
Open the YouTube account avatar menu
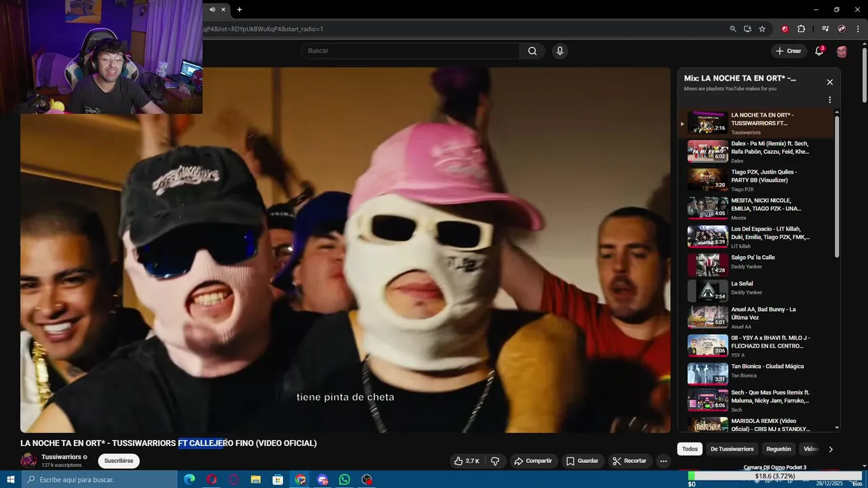coord(842,52)
